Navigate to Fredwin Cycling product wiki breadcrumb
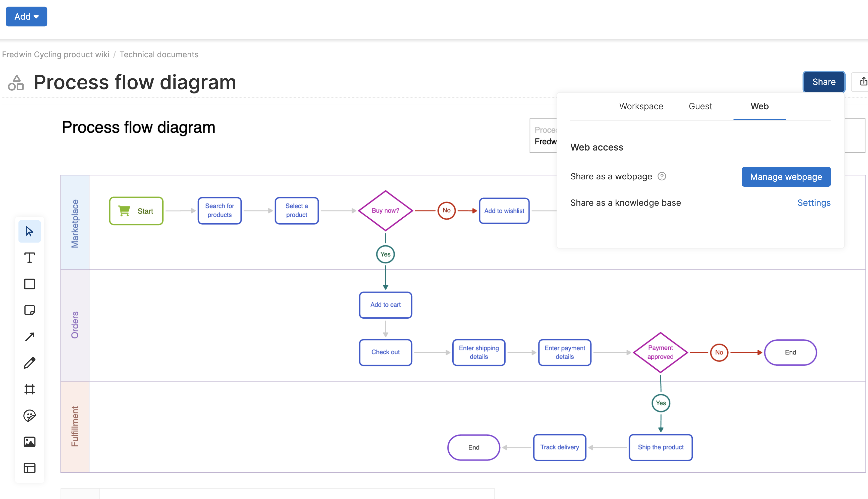 click(x=56, y=54)
